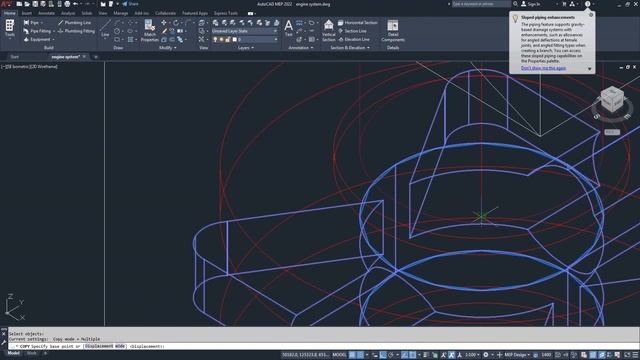Toggle grid display in status bar
The image size is (640, 360).
[352, 355]
